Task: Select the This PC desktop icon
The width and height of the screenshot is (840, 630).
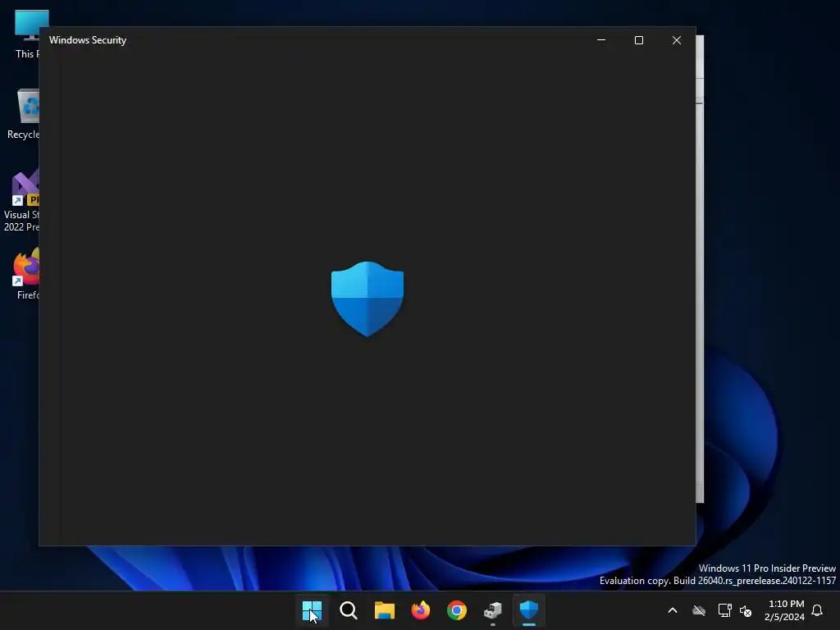Action: [27, 34]
